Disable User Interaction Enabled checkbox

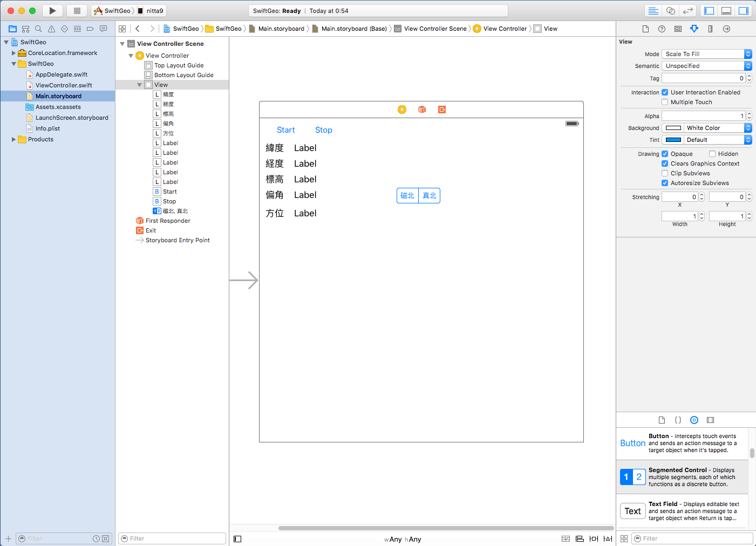[x=665, y=92]
